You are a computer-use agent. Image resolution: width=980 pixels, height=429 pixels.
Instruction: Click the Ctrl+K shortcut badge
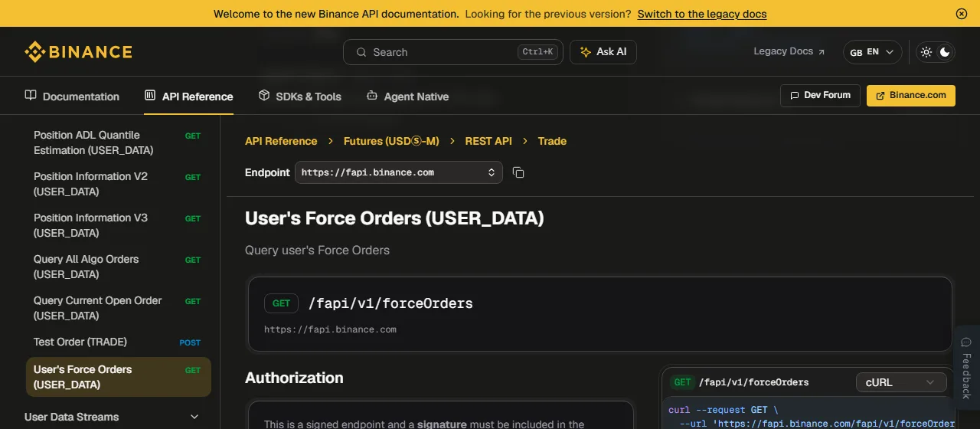[x=537, y=52]
